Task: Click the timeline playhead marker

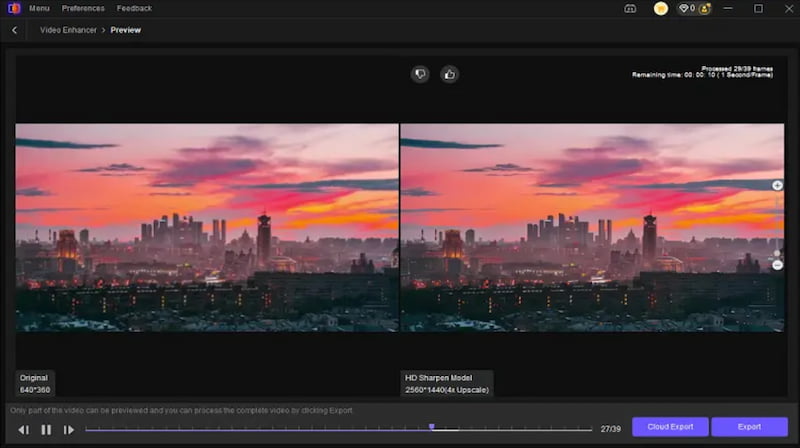Action: click(x=432, y=427)
